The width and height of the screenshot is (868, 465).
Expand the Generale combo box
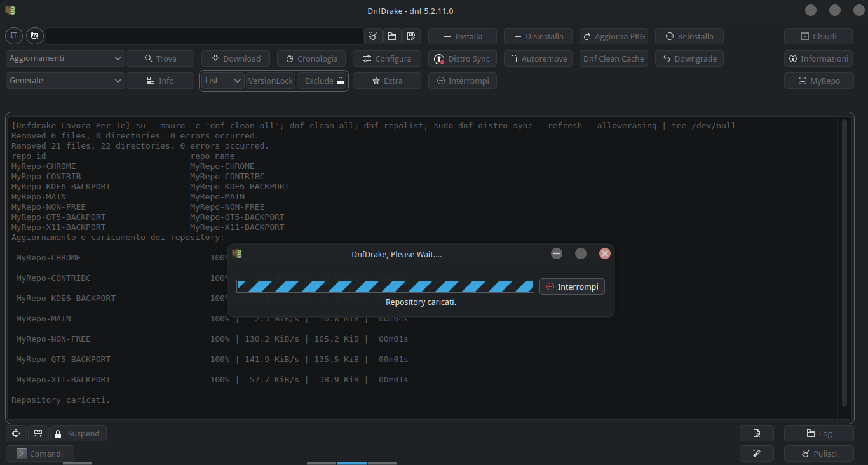(65, 81)
